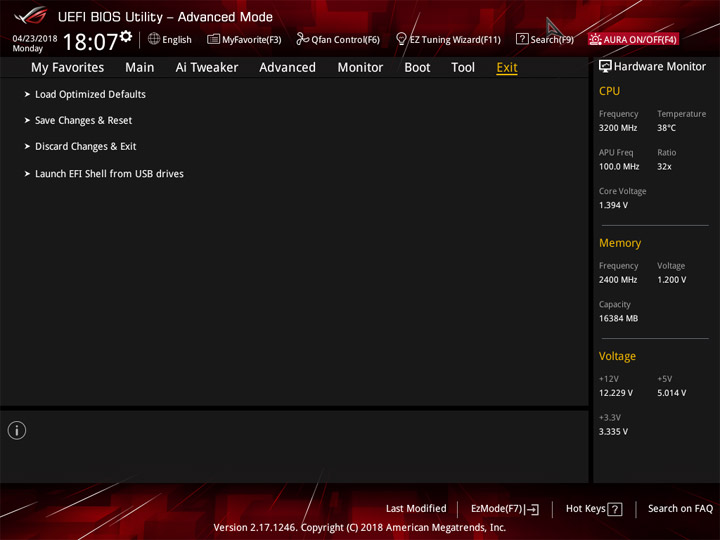This screenshot has width=720, height=540.
Task: Click the CPU section heading
Action: (609, 91)
